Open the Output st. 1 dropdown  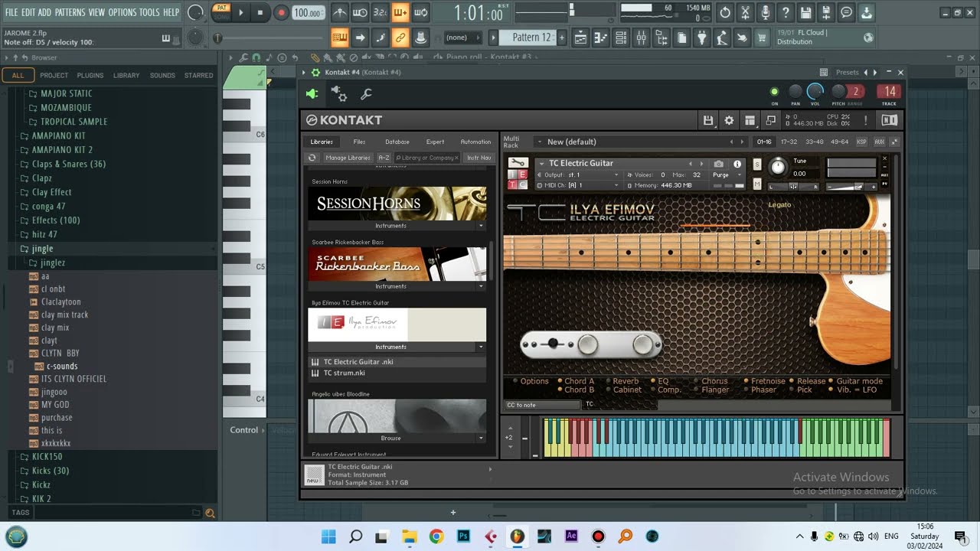(578, 175)
